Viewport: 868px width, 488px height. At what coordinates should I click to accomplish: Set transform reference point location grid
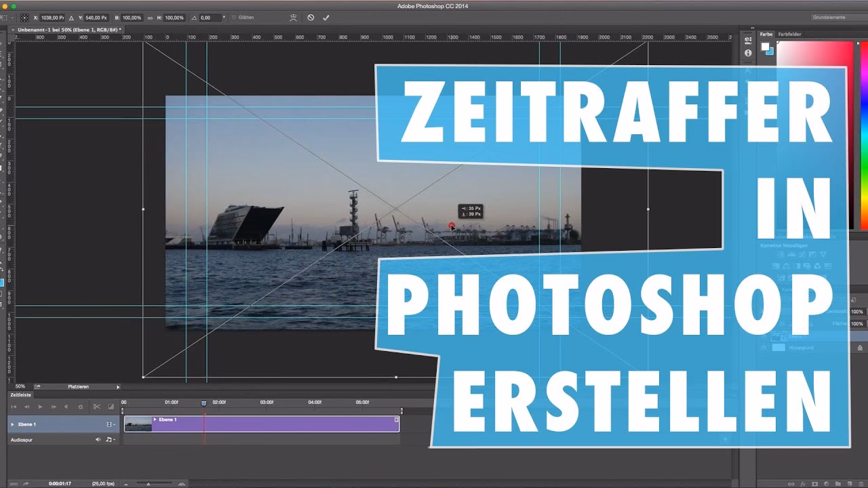(24, 18)
